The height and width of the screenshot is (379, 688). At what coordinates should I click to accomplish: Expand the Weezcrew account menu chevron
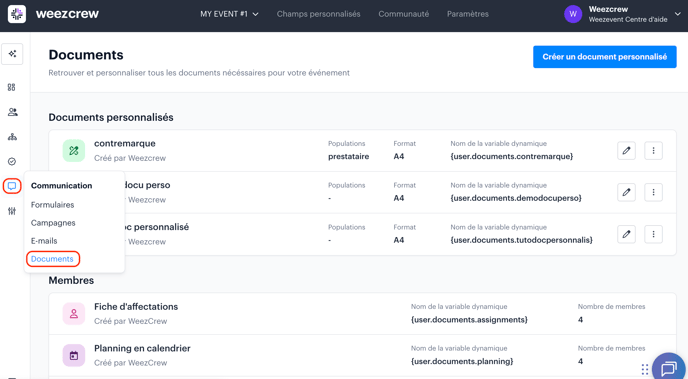[x=678, y=14]
